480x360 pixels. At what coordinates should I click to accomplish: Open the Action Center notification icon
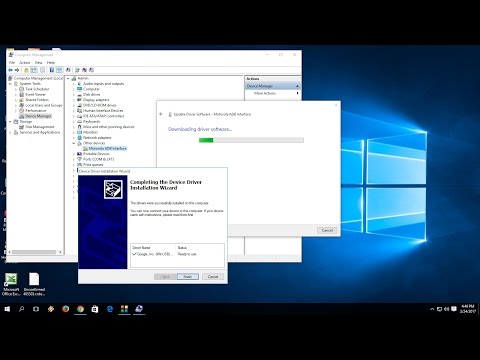(454, 309)
